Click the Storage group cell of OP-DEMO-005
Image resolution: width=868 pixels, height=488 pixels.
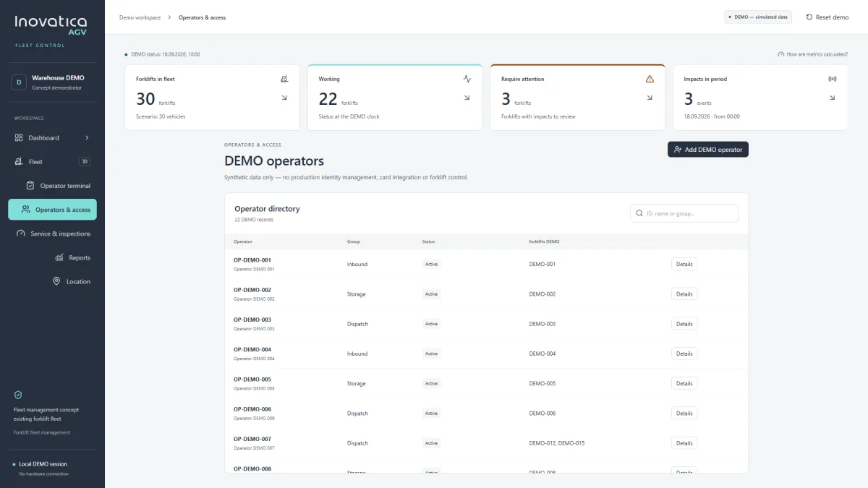tap(357, 384)
